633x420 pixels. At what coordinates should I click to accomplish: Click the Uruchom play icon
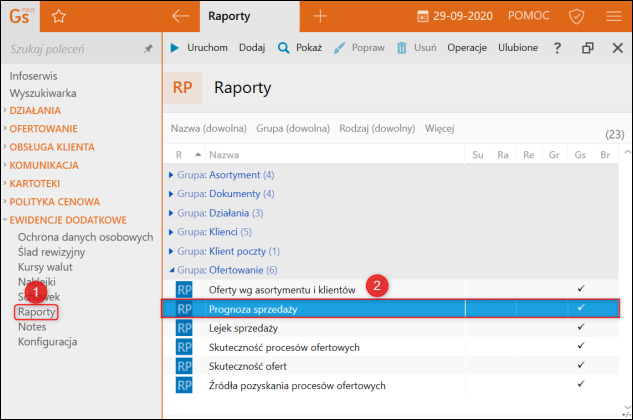(x=174, y=48)
